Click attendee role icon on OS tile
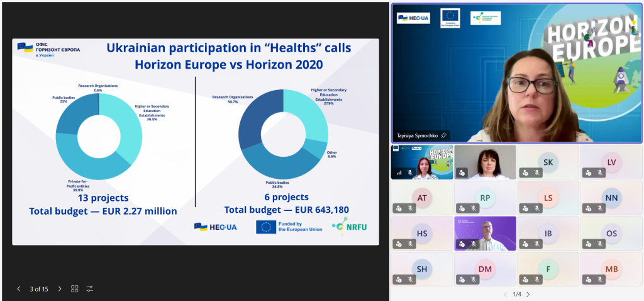Image resolution: width=644 pixels, height=301 pixels. [589, 244]
